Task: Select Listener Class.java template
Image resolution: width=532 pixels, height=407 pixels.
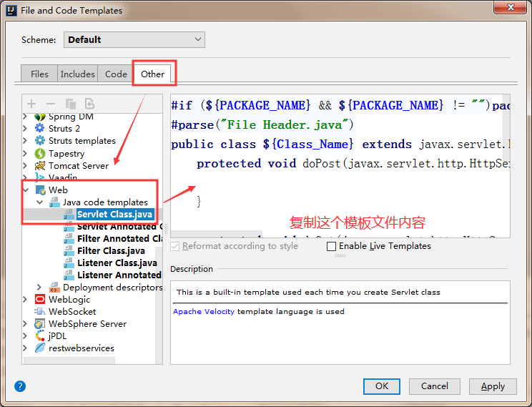Action: coord(117,263)
